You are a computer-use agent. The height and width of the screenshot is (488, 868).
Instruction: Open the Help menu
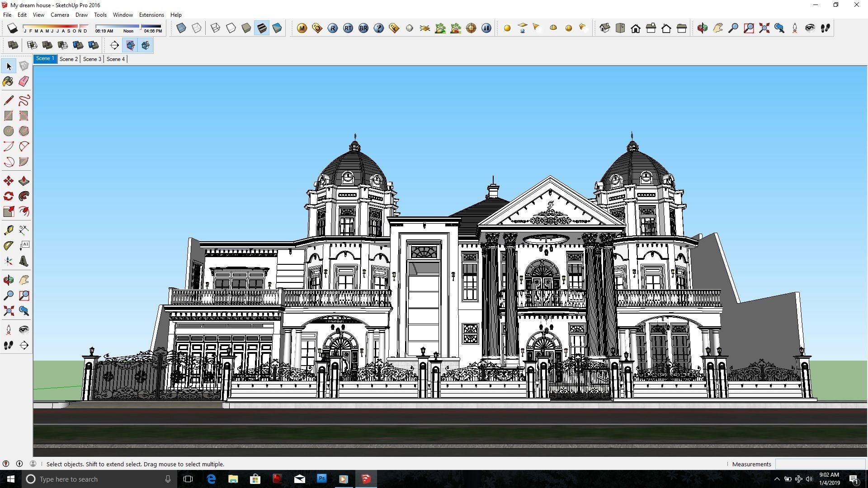point(176,15)
